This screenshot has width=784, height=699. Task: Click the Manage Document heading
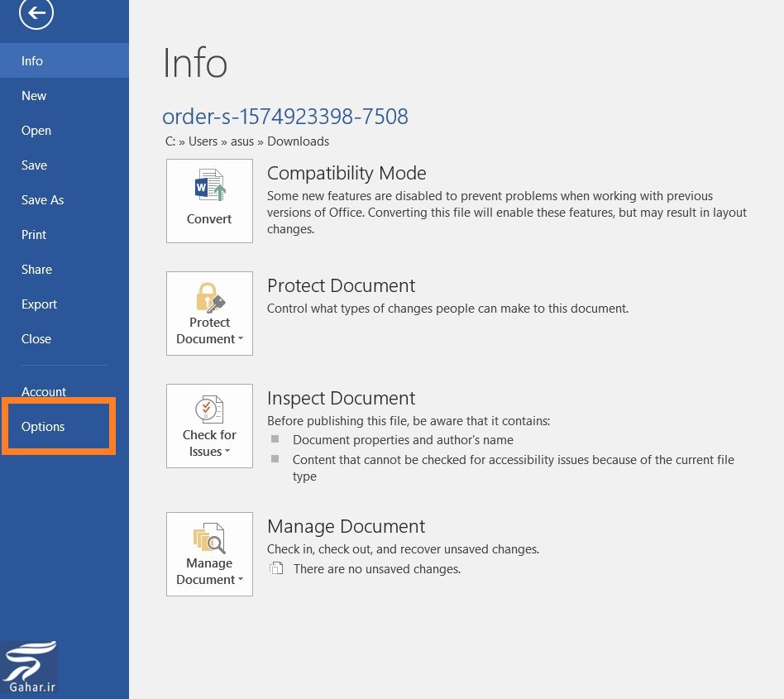click(346, 526)
